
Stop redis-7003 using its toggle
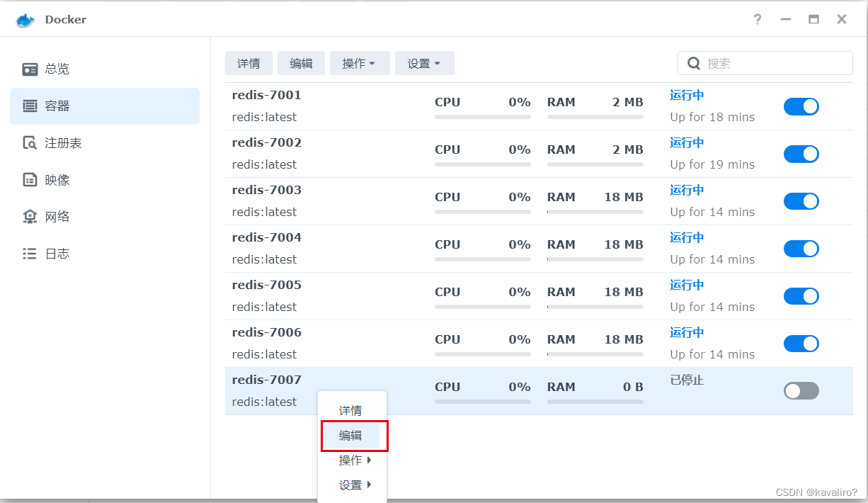[801, 201]
